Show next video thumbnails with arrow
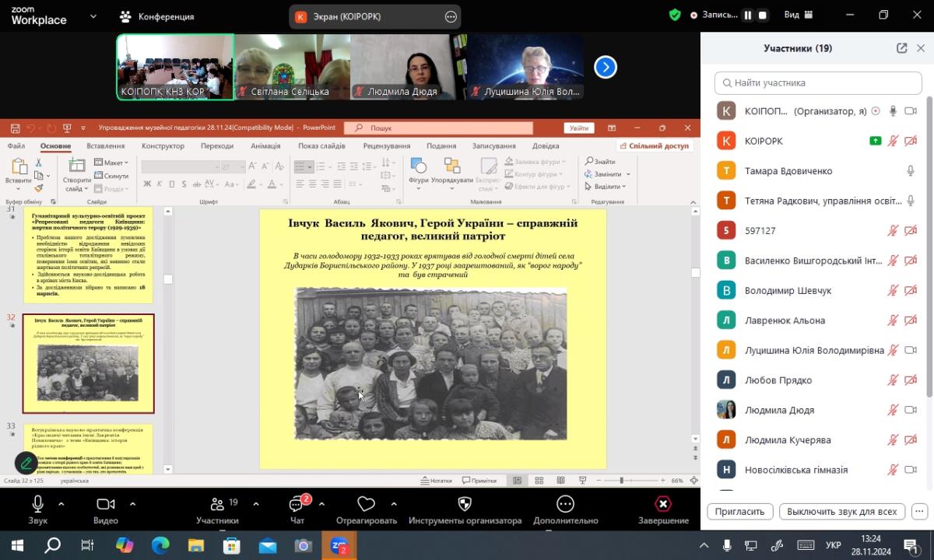The height and width of the screenshot is (560, 934). (x=606, y=68)
